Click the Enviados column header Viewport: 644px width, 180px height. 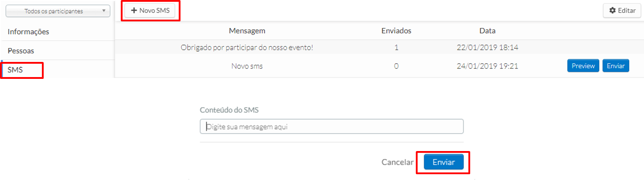pos(396,31)
